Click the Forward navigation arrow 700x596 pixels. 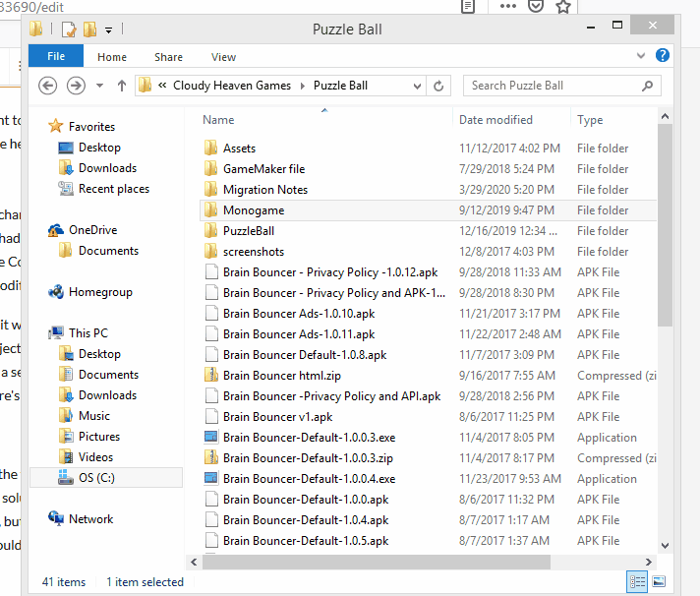[76, 86]
